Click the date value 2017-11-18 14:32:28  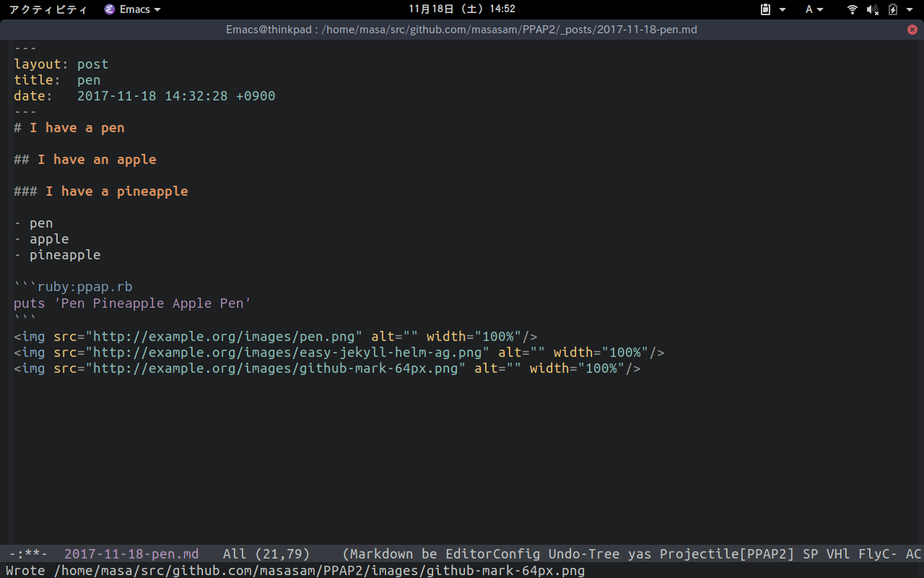coord(152,96)
